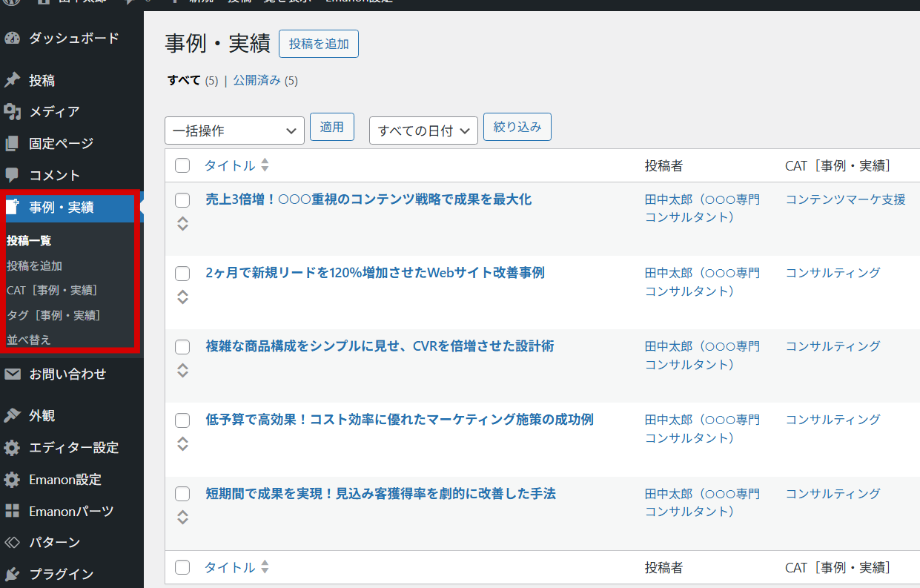Click reorder arrows on 複雑な商品構成 row
Image resolution: width=920 pixels, height=588 pixels.
(182, 370)
